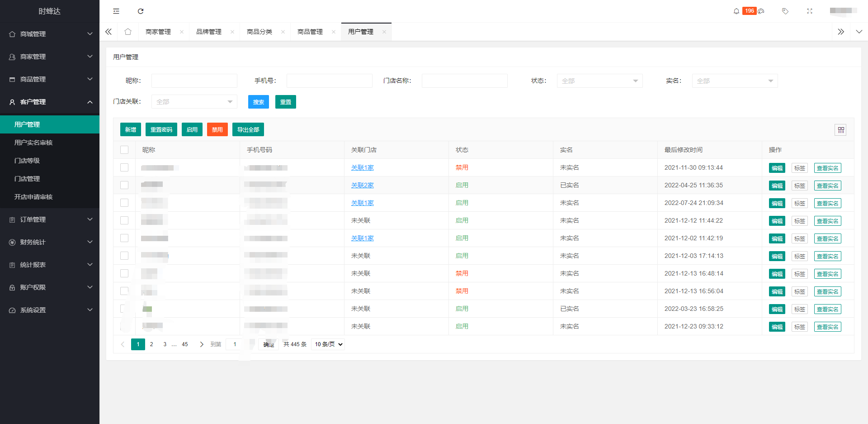
Task: Go to page 45 in pagination
Action: 185,344
